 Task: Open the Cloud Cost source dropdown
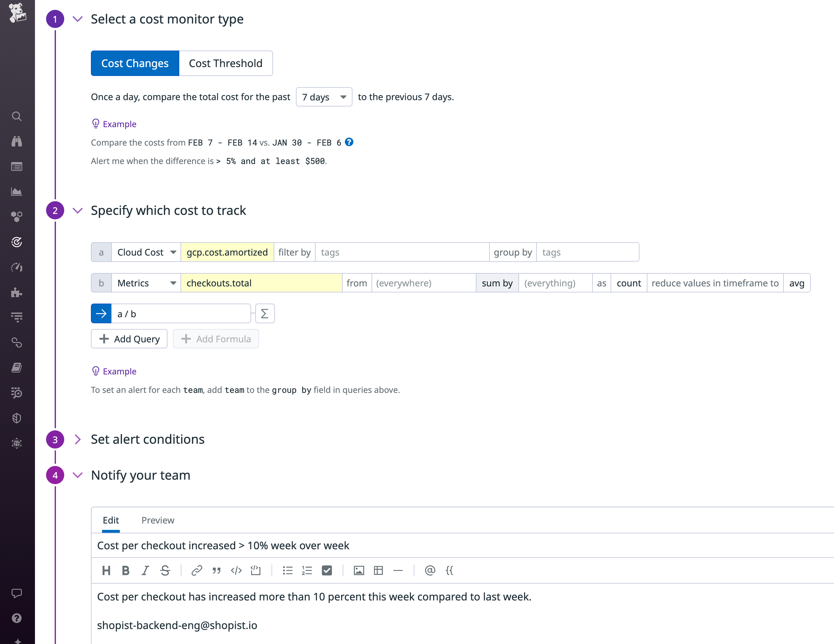[146, 252]
